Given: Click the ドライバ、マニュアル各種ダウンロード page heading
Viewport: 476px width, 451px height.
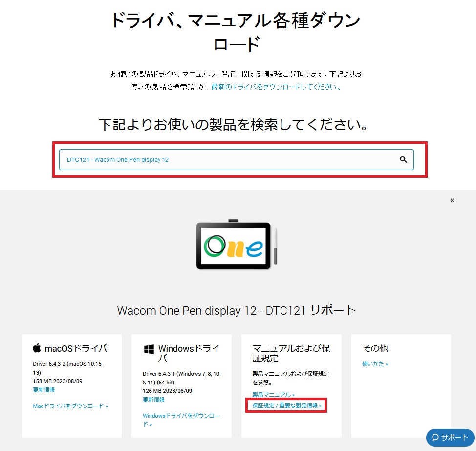Looking at the screenshot, I should [236, 32].
